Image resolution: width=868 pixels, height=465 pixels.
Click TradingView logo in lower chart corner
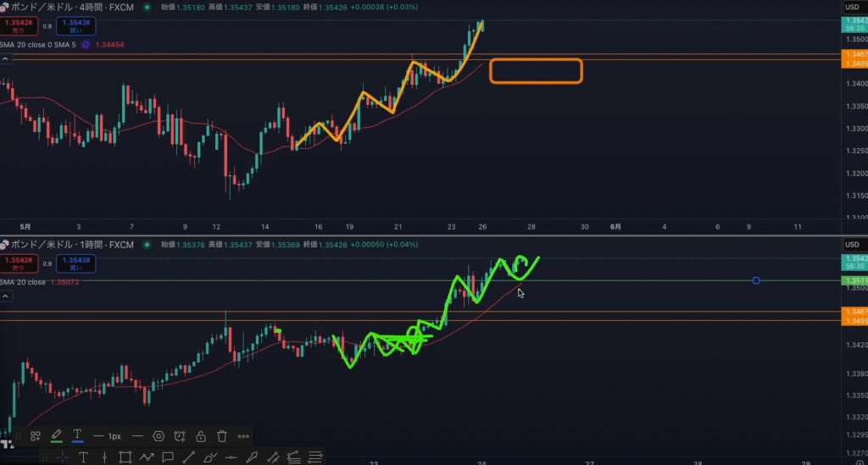[7, 444]
